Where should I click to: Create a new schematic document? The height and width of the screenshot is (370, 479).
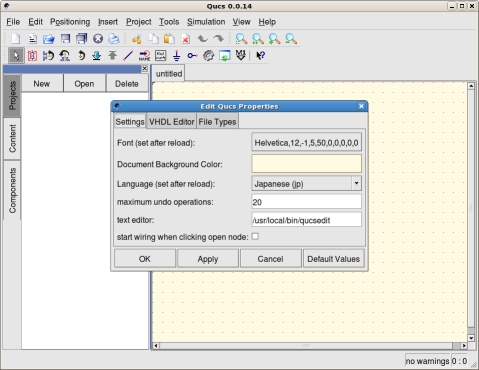pyautogui.click(x=16, y=39)
